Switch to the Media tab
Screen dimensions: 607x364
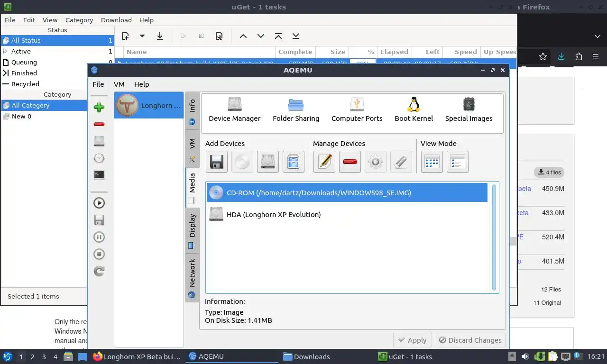[x=192, y=188]
